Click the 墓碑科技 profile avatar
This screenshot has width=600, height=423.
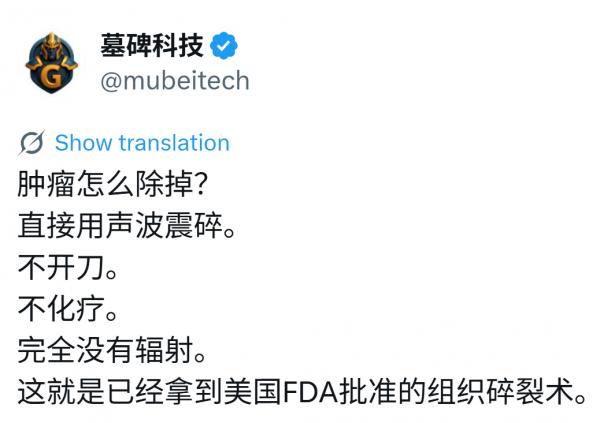[53, 62]
